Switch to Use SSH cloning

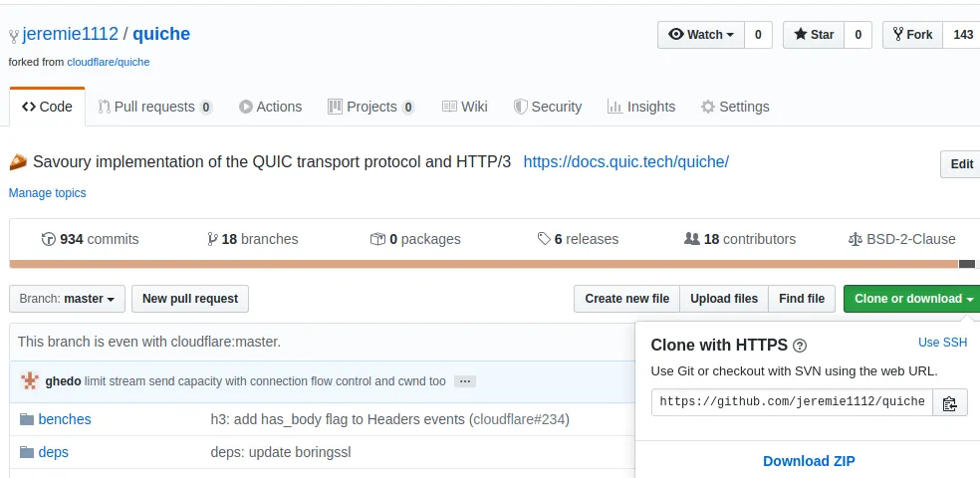[x=942, y=343]
